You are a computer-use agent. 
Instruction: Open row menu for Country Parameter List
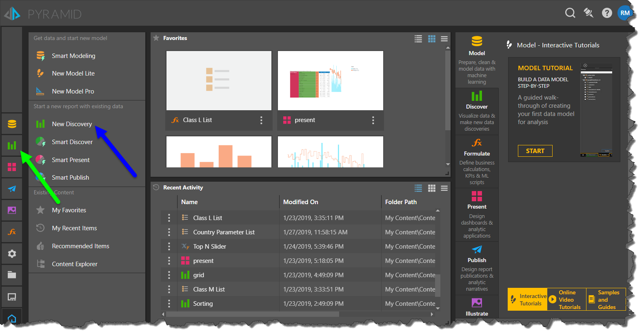click(x=169, y=232)
